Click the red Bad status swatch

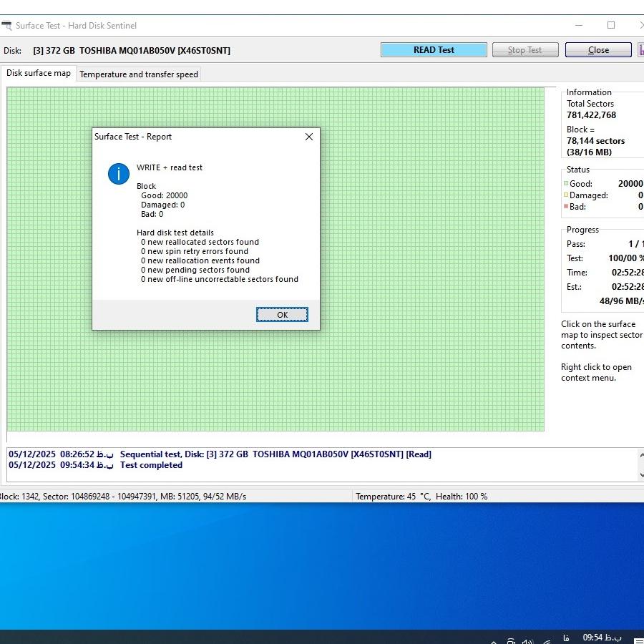pyautogui.click(x=566, y=207)
